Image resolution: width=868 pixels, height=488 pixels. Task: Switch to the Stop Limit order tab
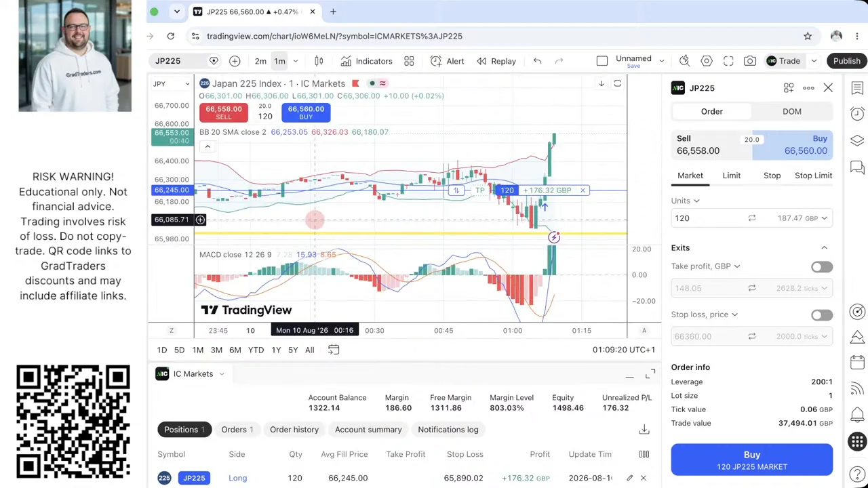813,176
